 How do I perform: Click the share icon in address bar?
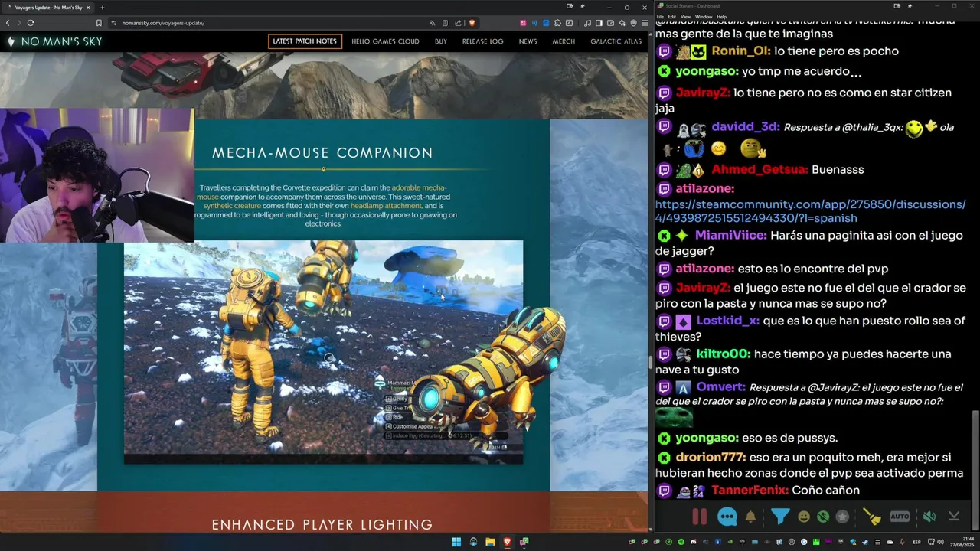tap(458, 23)
